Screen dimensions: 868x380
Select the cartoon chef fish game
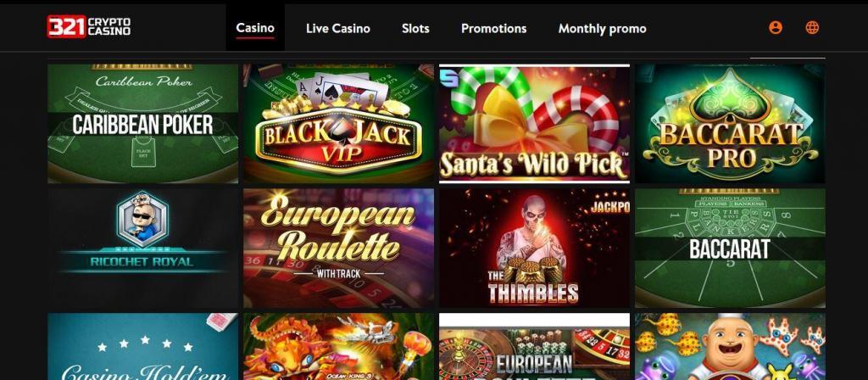[x=730, y=347]
